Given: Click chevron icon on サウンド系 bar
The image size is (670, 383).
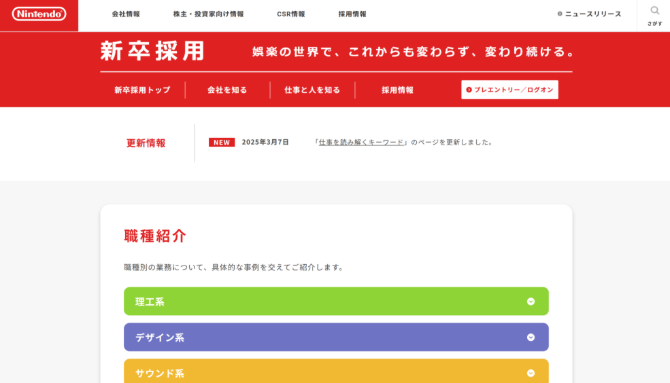Looking at the screenshot, I should [x=531, y=373].
